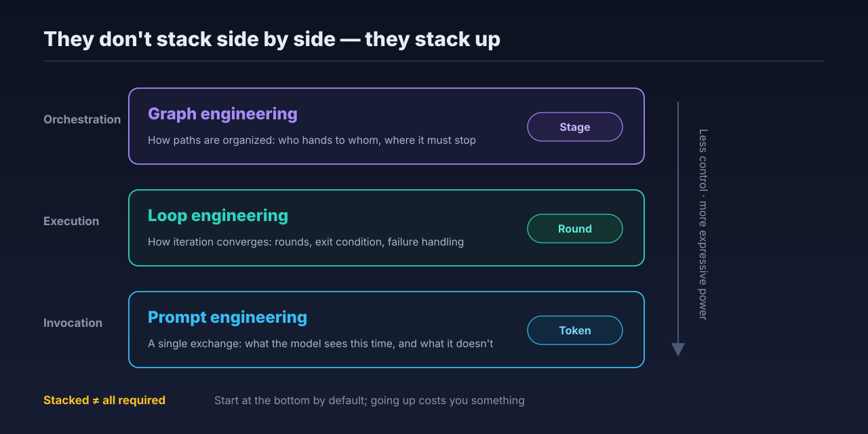Click the 'Stacked ≠ all required' yellow text
Viewport: 868px width, 434px height.
pos(104,400)
